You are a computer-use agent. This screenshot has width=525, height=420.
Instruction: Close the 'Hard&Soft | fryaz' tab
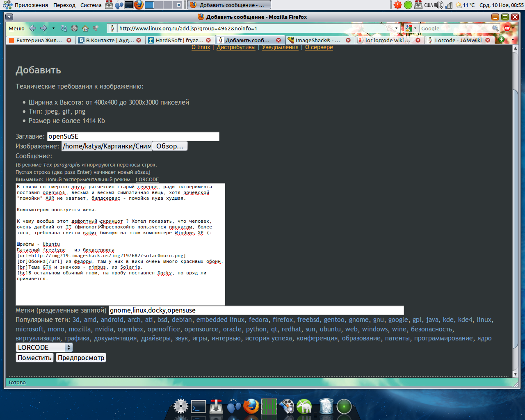[x=208, y=40]
